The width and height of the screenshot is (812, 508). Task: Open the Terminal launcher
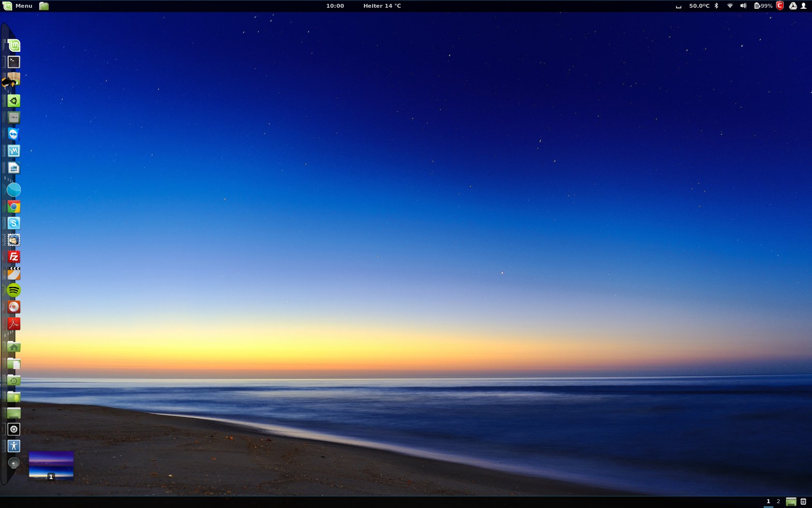pos(14,62)
